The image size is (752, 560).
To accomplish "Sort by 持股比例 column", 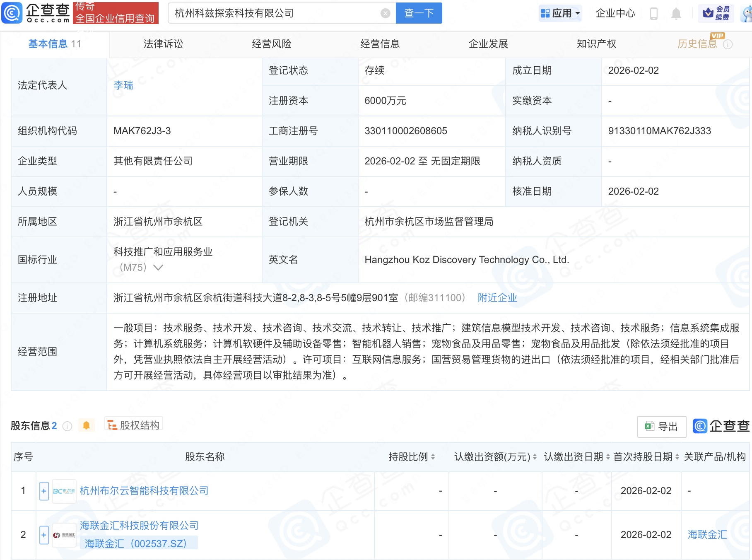I will tap(433, 457).
